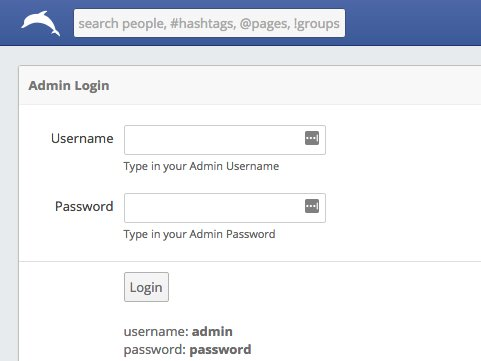Click the Username field label
The image size is (481, 361).
[82, 138]
